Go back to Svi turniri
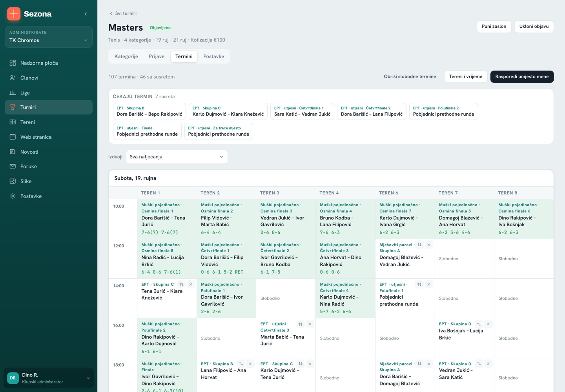The height and width of the screenshot is (392, 565). (123, 13)
